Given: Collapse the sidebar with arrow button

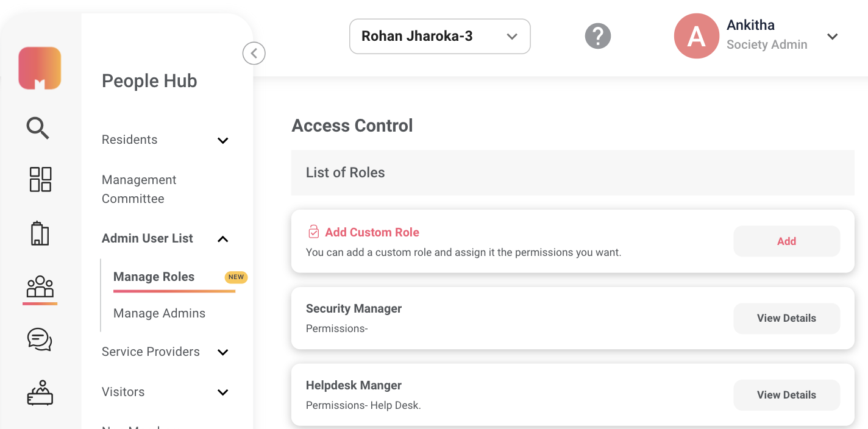Looking at the screenshot, I should 254,54.
